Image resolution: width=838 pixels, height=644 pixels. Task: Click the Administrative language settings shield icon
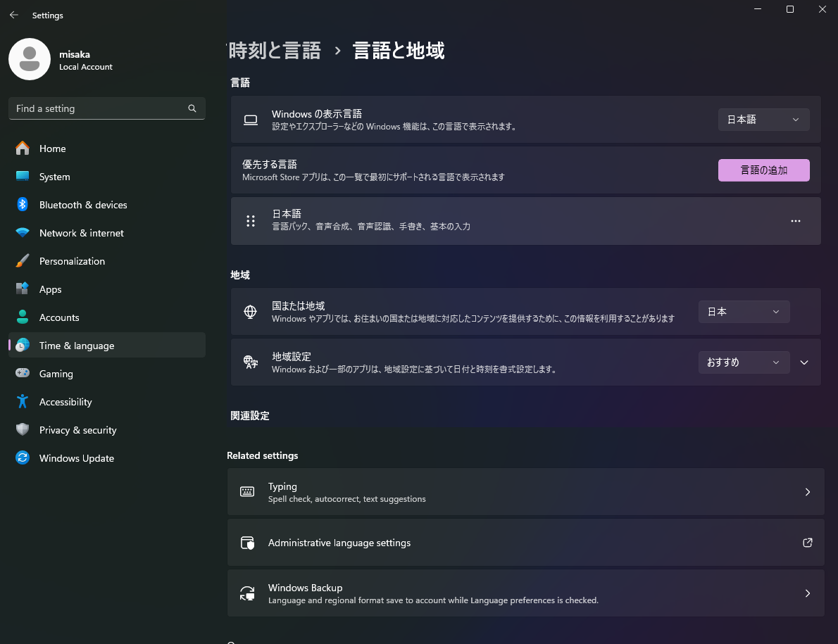pos(247,543)
